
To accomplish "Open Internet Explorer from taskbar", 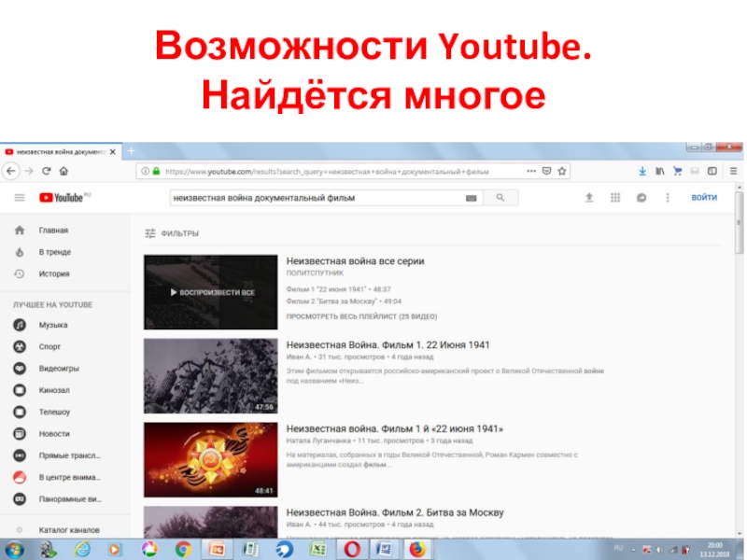I will (82, 550).
